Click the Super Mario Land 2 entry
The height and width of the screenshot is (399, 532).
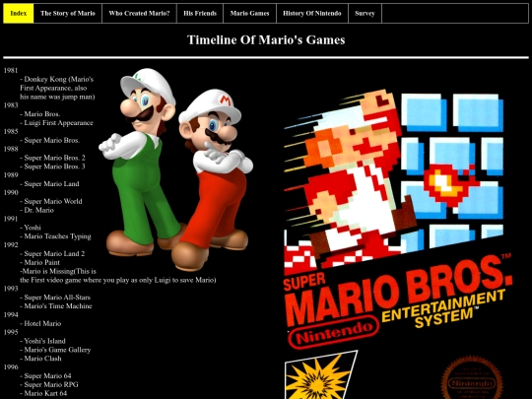pyautogui.click(x=52, y=254)
